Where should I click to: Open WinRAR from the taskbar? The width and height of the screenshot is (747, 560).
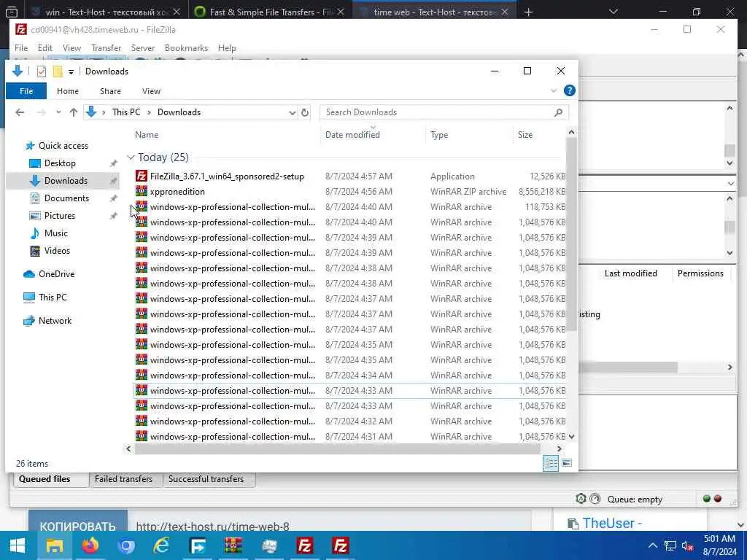pyautogui.click(x=233, y=545)
